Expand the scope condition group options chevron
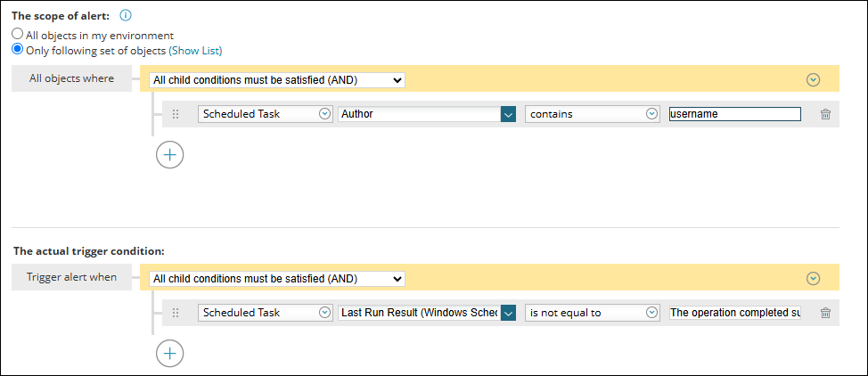Screen dimensions: 868x376 [813, 79]
